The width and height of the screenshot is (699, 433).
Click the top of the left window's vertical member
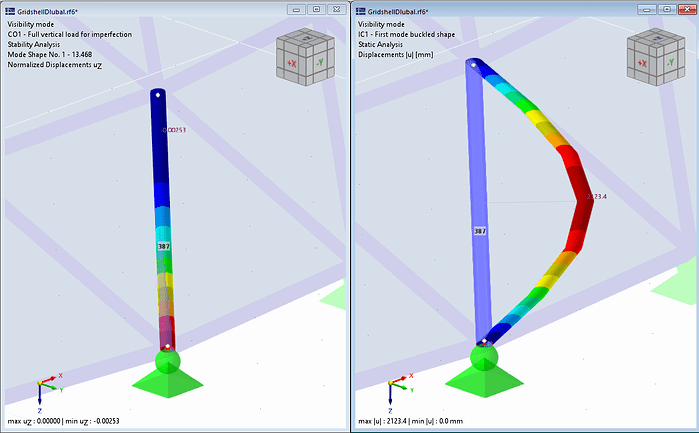159,98
